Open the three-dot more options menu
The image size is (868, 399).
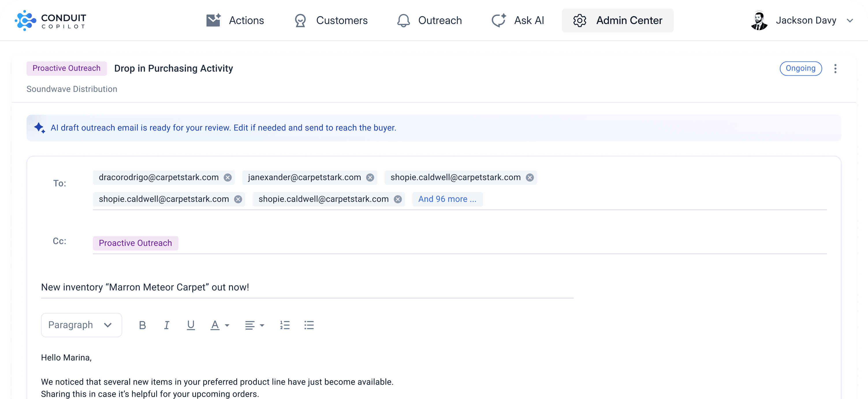835,69
